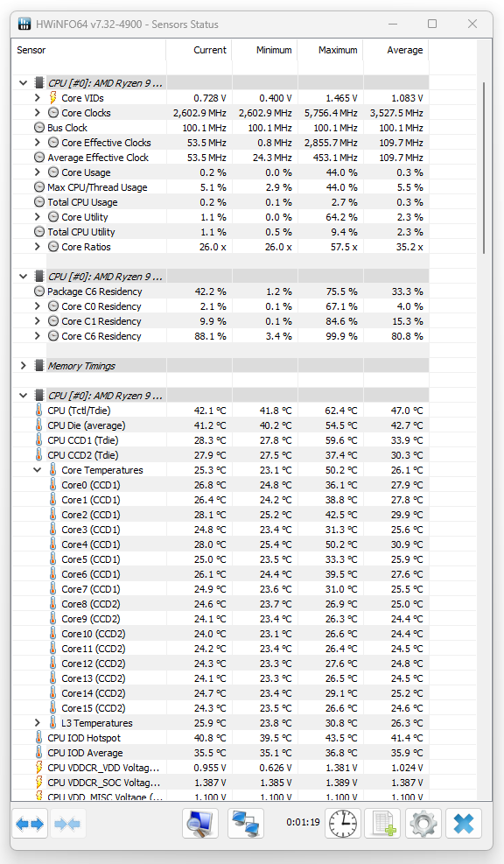Reset the timer via clock icon
Screen dimensions: 504x864
(x=343, y=823)
